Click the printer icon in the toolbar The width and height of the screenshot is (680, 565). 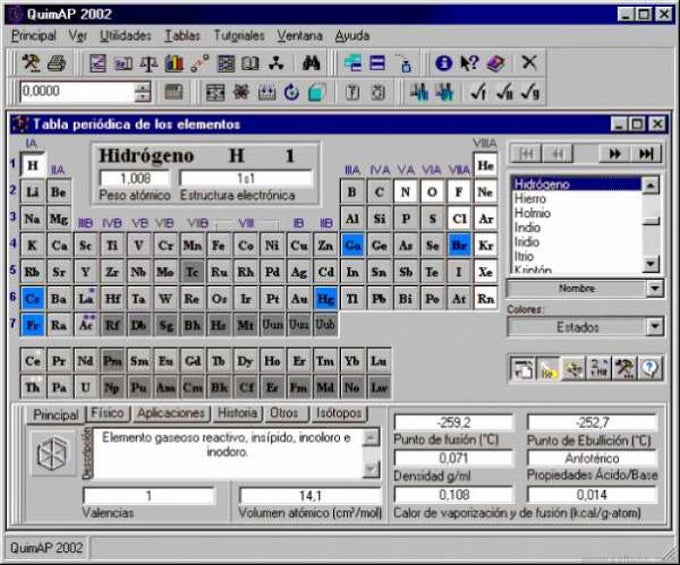(x=57, y=63)
